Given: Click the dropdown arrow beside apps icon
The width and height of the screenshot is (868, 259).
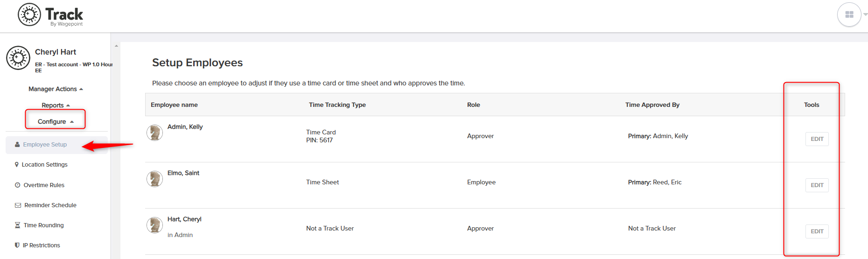Looking at the screenshot, I should (865, 14).
